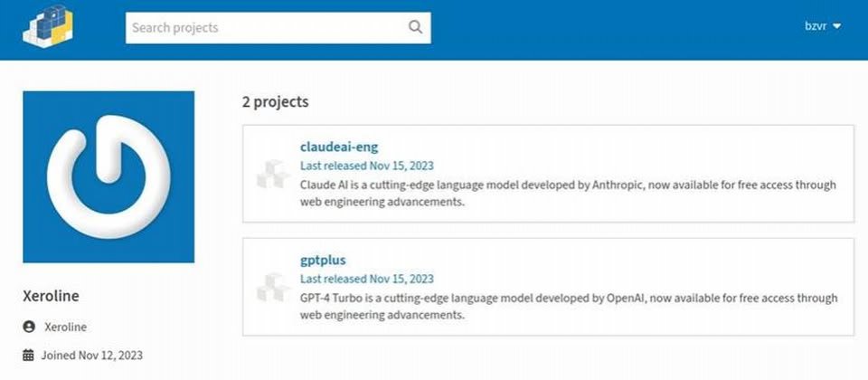This screenshot has width=868, height=380.
Task: Click the Xeroline username text under heading
Action: [65, 328]
